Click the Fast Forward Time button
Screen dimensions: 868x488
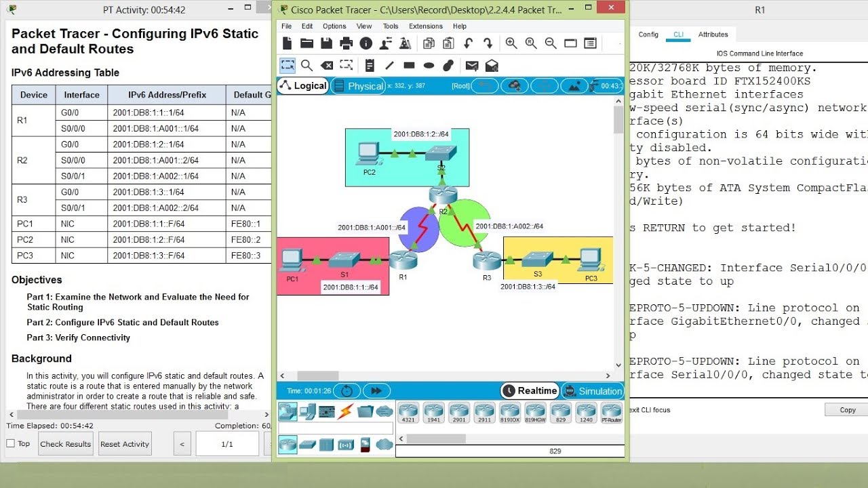coord(376,390)
